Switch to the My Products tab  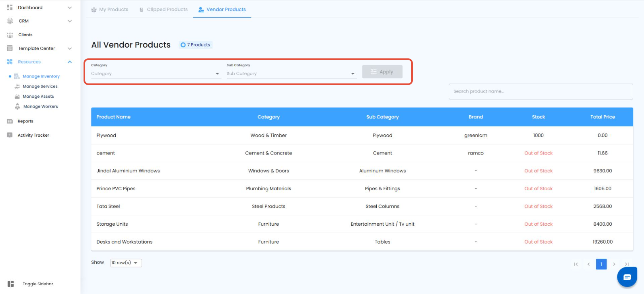110,10
